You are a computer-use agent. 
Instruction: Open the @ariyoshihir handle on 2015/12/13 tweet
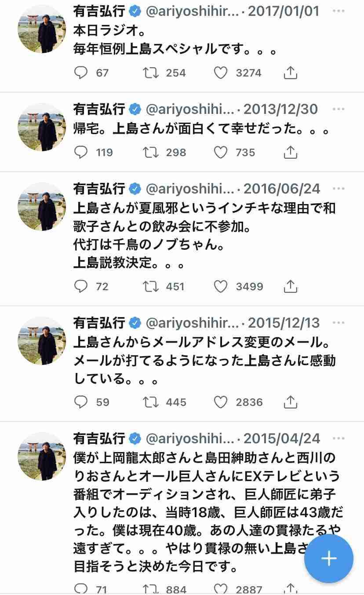pos(192,323)
